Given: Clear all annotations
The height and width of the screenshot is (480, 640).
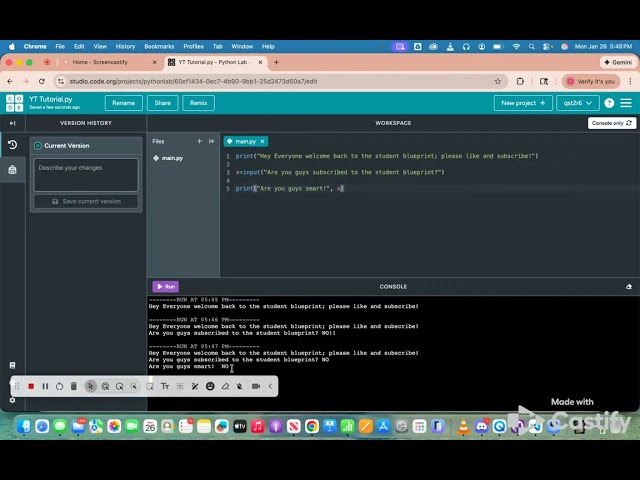Looking at the screenshot, I should pyautogui.click(x=240, y=386).
